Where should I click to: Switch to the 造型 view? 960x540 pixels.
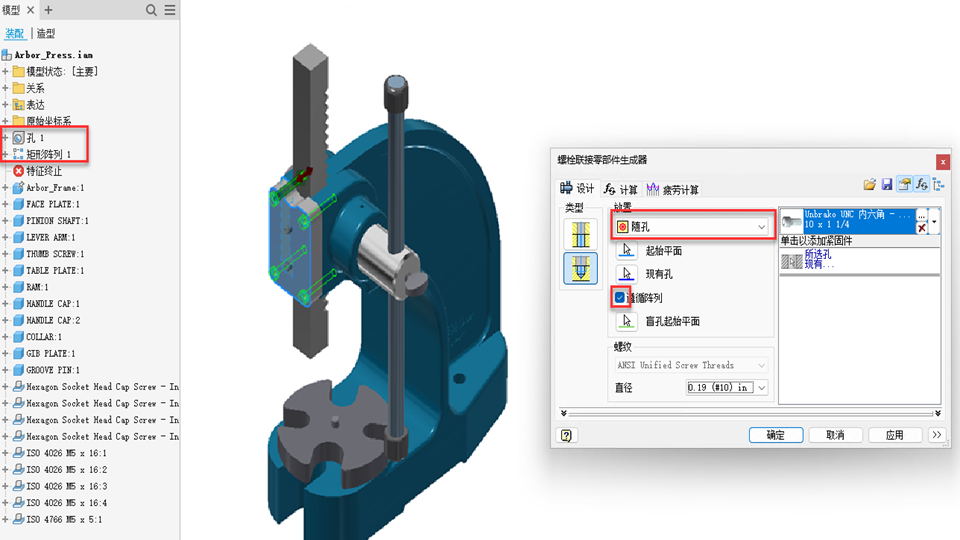[46, 33]
